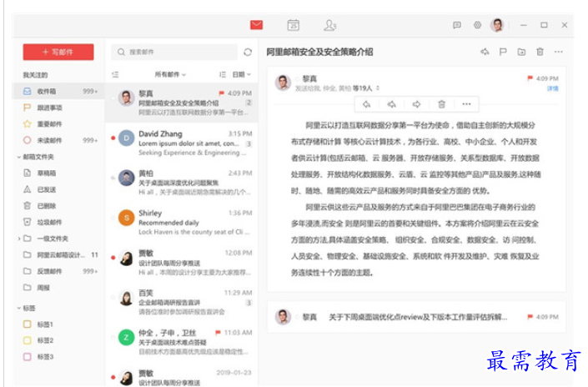Open the 阿里云邮箱设计 folder

click(59, 255)
